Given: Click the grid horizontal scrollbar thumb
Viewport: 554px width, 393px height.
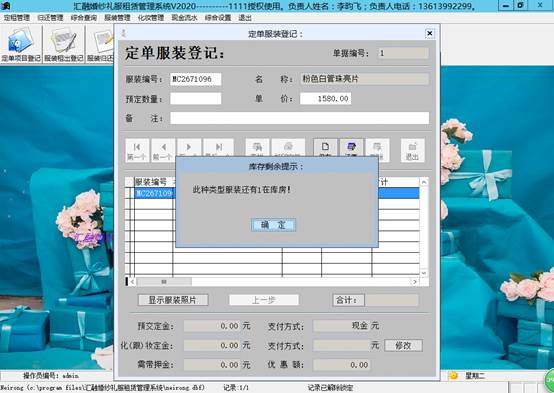Looking at the screenshot, I should (164, 282).
